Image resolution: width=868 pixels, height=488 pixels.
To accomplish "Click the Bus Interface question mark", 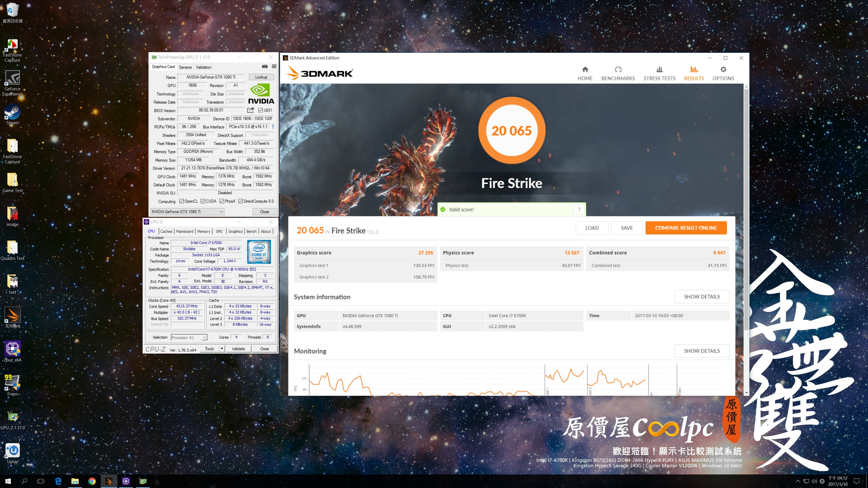I will [273, 127].
